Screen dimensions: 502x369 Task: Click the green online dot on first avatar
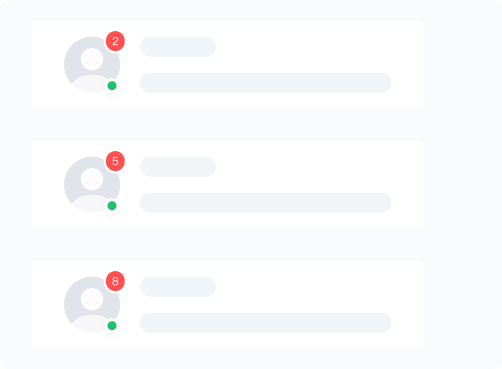point(112,86)
